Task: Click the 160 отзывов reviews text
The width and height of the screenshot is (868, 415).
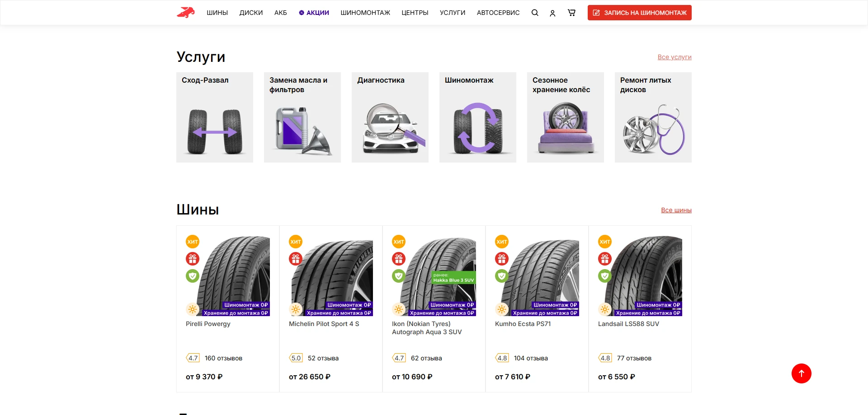Action: 223,358
